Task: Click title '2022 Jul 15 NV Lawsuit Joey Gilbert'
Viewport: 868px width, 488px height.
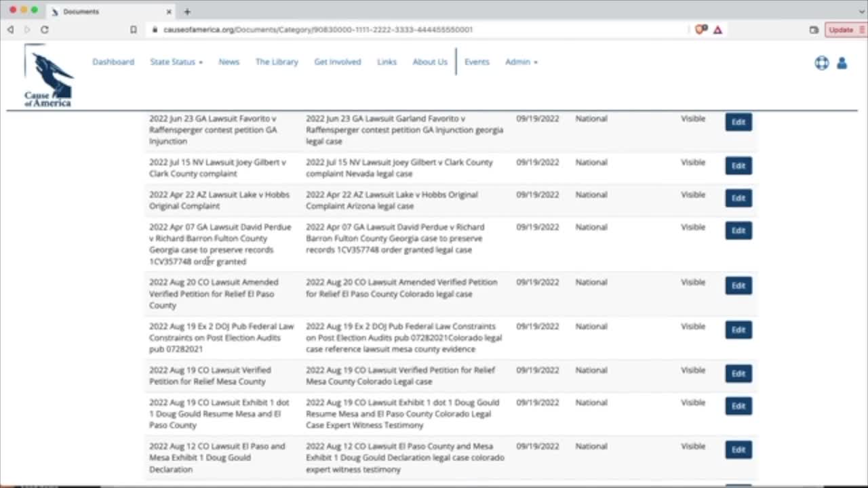Action: pyautogui.click(x=218, y=168)
